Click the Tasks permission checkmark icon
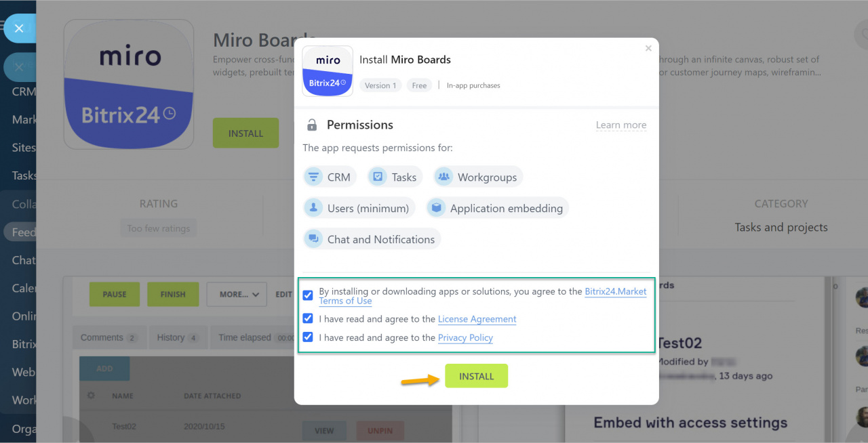Image resolution: width=868 pixels, height=443 pixels. (378, 177)
